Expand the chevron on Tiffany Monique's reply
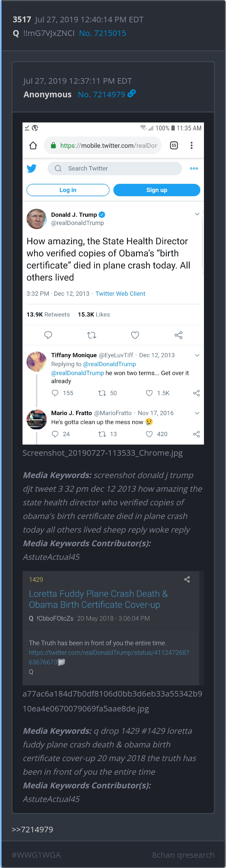Image resolution: width=226 pixels, height=868 pixels. (197, 355)
